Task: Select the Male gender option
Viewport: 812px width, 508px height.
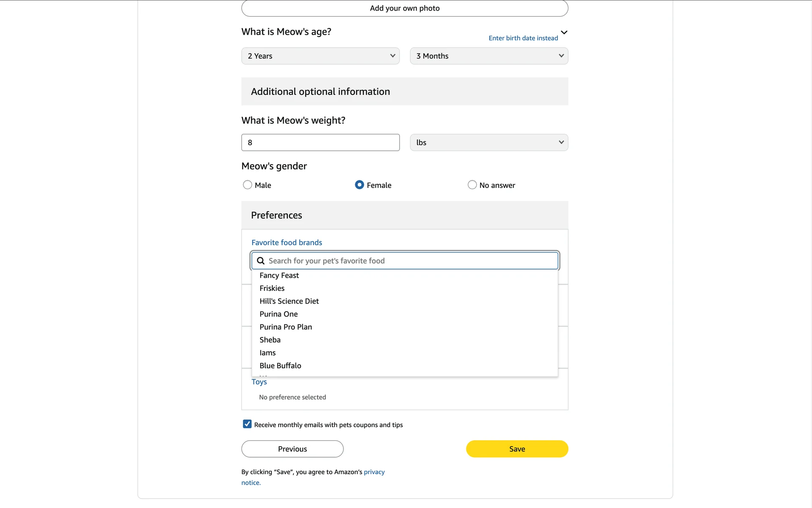Action: pyautogui.click(x=247, y=185)
